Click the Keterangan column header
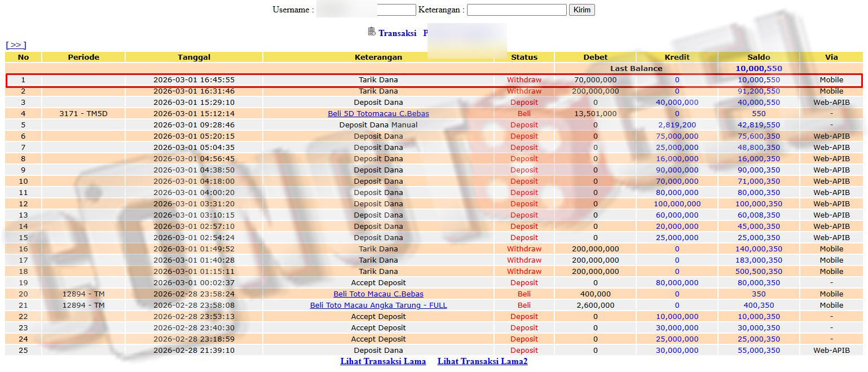 [378, 57]
